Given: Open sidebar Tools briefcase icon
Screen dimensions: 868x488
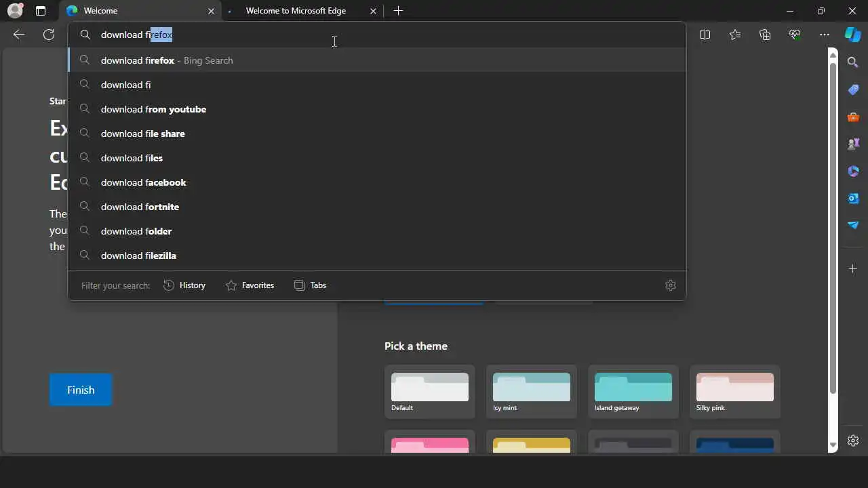Looking at the screenshot, I should tap(853, 117).
